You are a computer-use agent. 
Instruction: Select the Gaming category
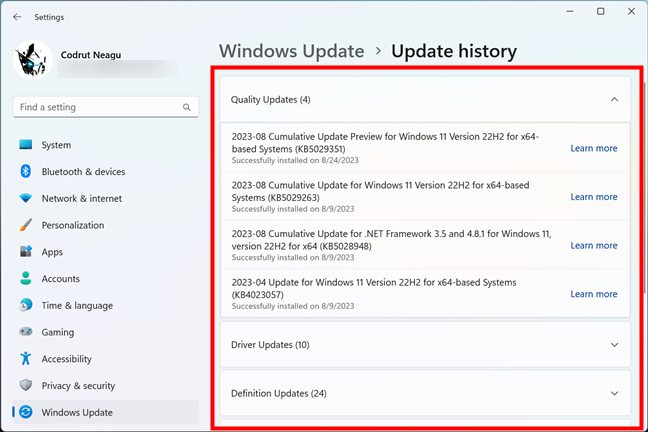pos(106,332)
